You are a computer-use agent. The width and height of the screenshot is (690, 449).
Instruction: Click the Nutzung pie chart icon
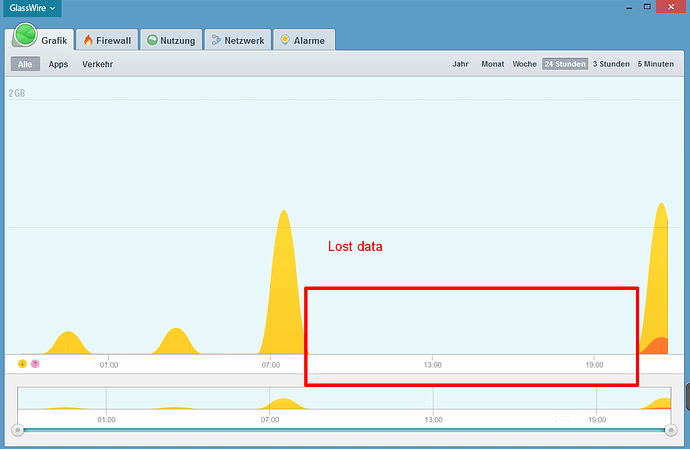[153, 41]
